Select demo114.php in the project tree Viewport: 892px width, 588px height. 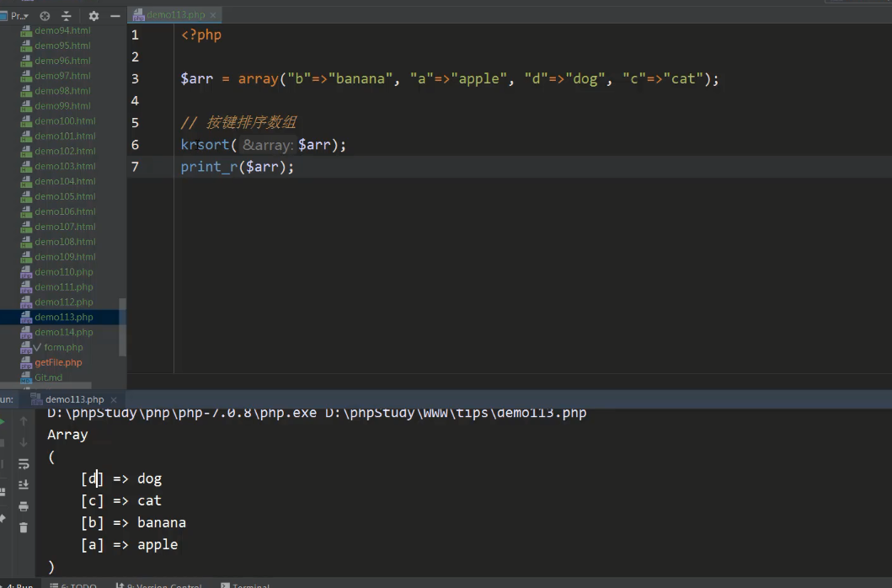tap(64, 332)
